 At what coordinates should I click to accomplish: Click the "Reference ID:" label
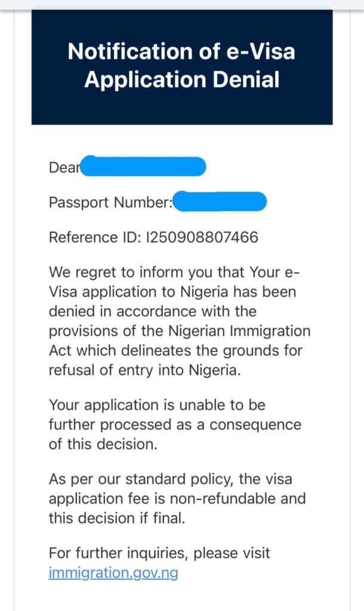pyautogui.click(x=94, y=237)
